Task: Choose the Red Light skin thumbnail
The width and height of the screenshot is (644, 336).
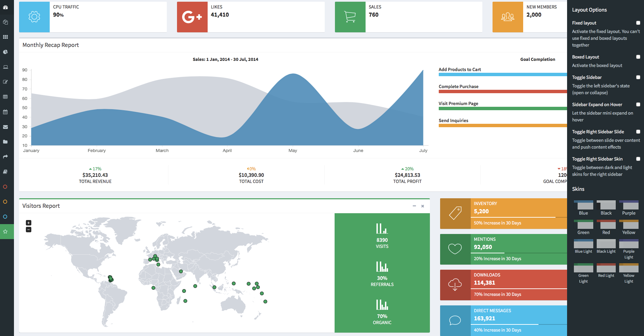Action: (x=606, y=268)
